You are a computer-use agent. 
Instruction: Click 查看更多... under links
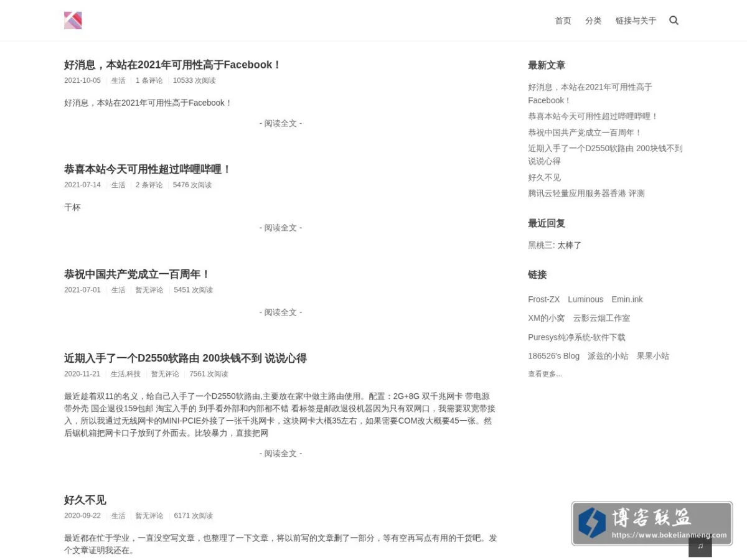coord(545,374)
